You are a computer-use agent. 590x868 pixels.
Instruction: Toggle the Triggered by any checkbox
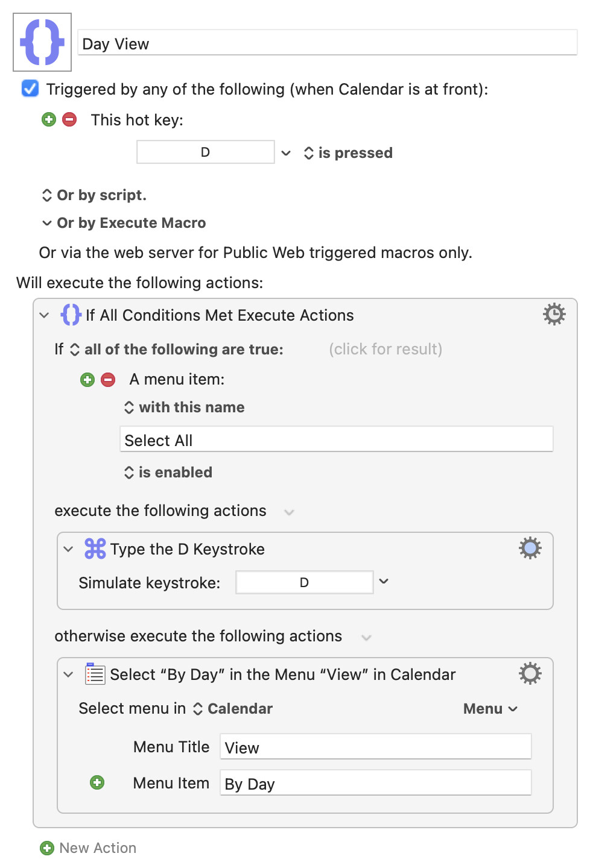[x=30, y=89]
